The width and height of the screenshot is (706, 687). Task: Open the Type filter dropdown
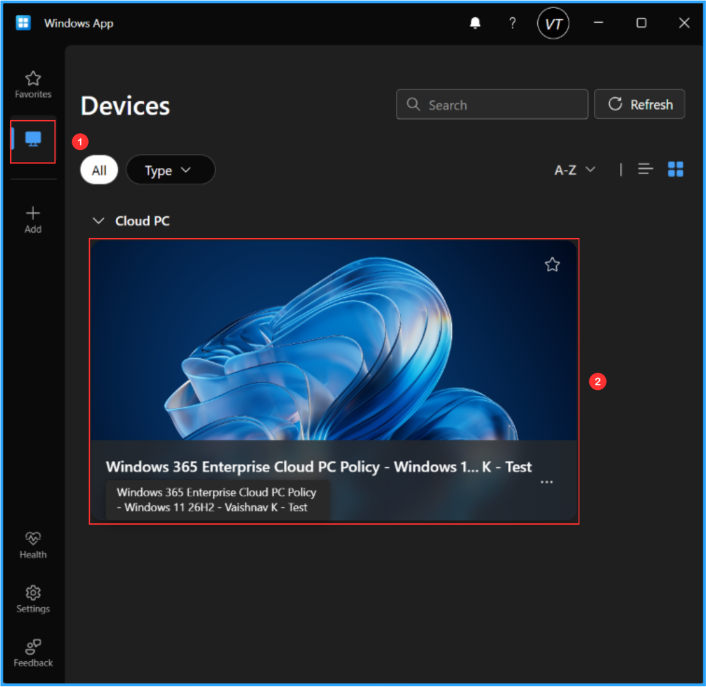click(x=170, y=170)
